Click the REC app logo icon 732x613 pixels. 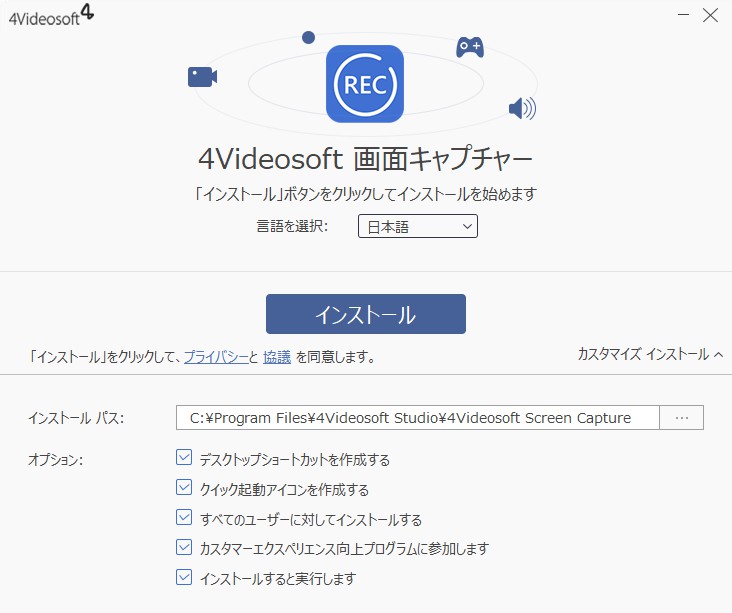[365, 84]
